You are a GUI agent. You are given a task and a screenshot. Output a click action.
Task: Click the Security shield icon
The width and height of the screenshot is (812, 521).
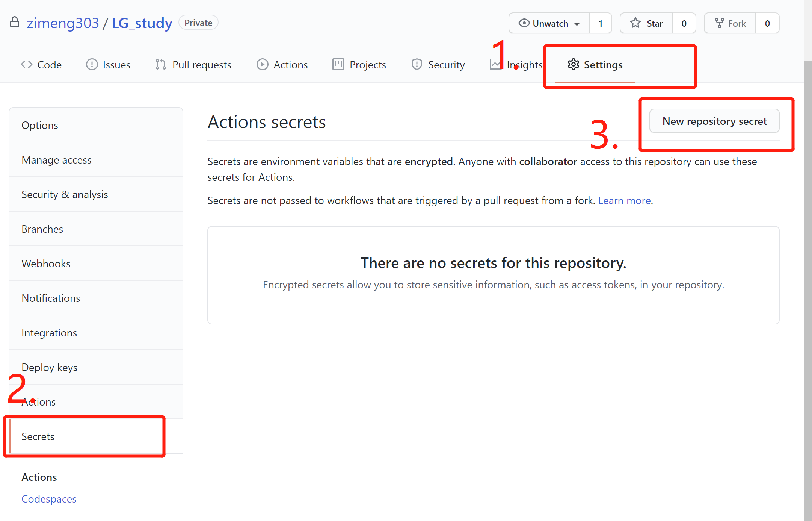pyautogui.click(x=417, y=65)
